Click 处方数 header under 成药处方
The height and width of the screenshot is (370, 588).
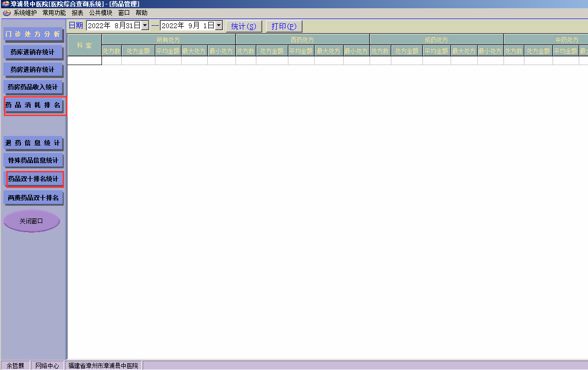[380, 50]
